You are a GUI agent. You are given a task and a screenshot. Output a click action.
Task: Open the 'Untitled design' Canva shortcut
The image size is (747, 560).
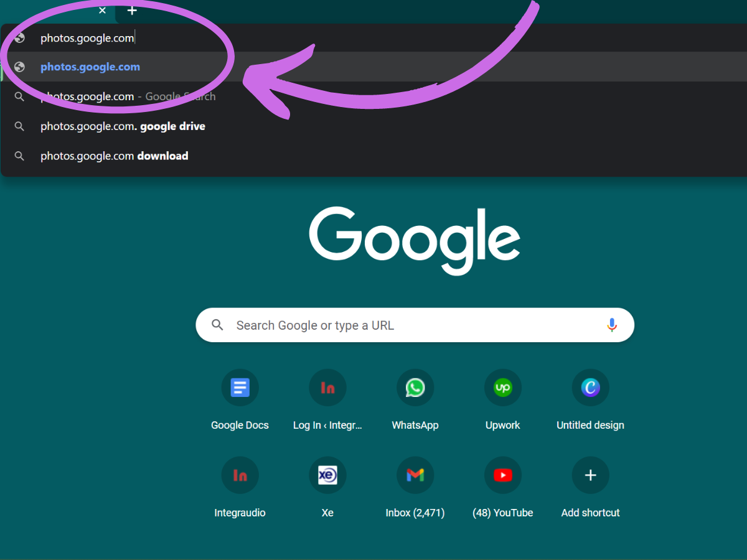click(590, 400)
